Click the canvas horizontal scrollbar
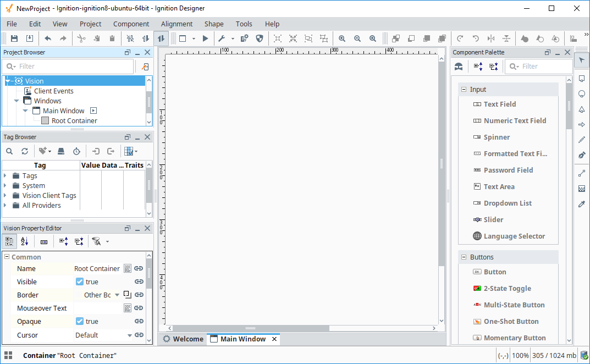 [x=251, y=328]
